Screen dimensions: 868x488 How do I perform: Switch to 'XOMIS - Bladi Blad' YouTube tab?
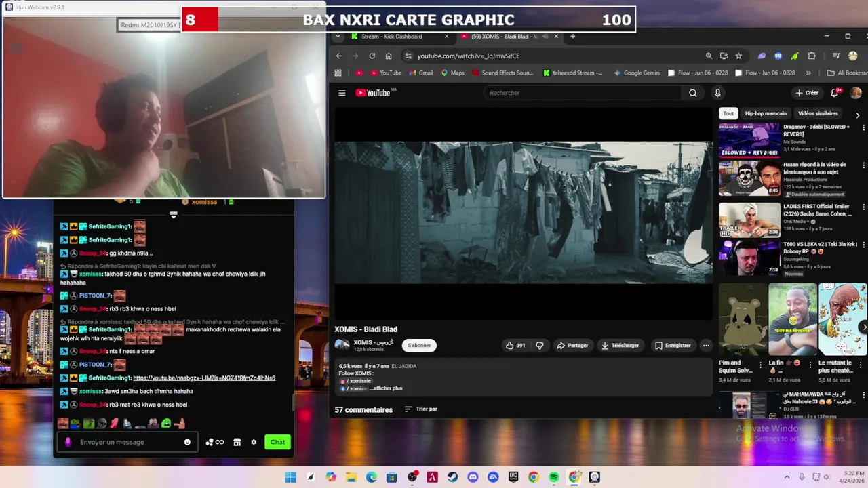[x=509, y=37]
